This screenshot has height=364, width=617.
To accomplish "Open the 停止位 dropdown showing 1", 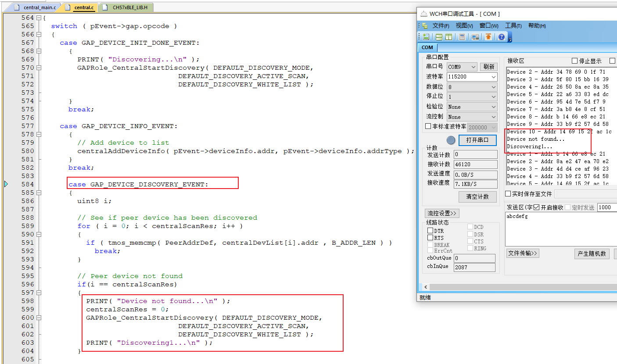I will 472,96.
